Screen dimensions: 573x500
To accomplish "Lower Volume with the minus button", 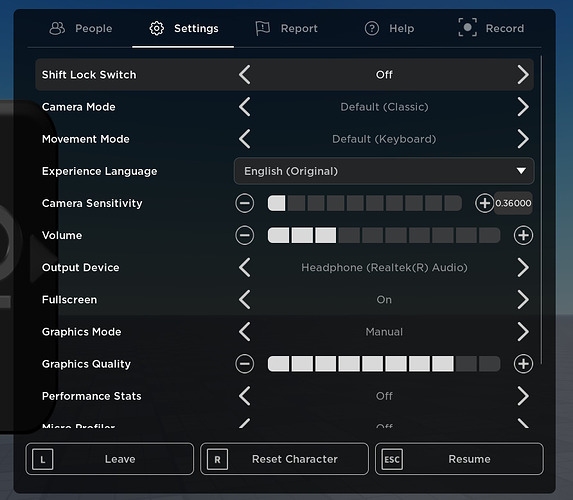I will click(x=245, y=235).
